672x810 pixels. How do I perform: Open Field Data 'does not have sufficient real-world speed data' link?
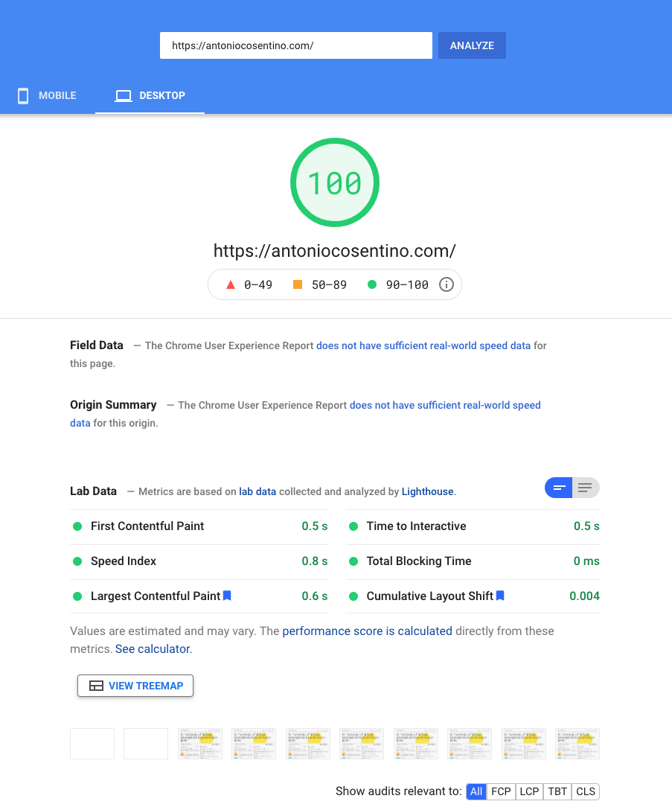423,345
